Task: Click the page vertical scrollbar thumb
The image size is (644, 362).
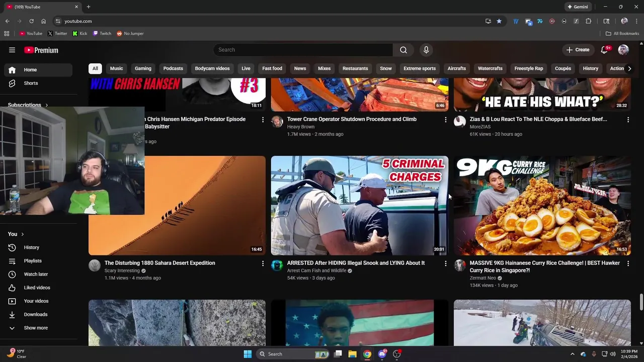Action: [x=641, y=303]
